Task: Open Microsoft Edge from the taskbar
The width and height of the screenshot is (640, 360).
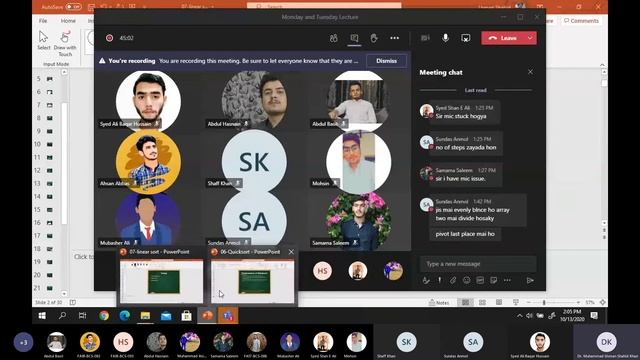Action: tap(124, 316)
